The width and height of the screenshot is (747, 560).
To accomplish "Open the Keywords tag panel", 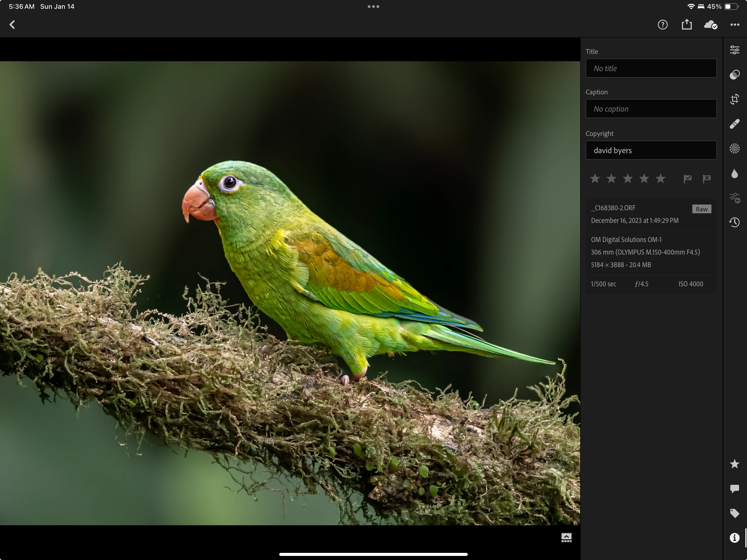I will pos(734,514).
